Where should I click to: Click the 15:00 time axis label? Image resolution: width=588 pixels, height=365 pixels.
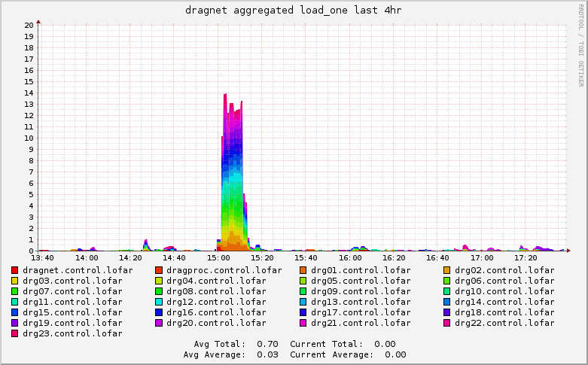click(x=218, y=258)
